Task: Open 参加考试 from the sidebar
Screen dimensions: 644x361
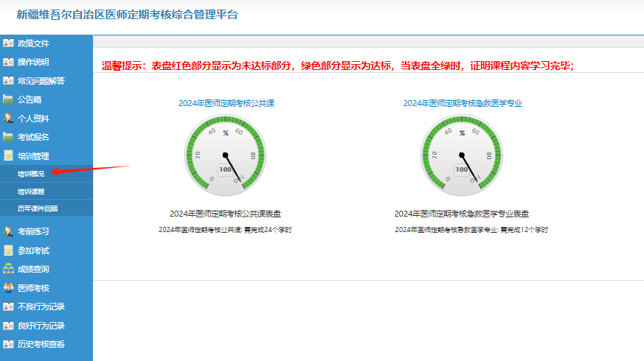Action: 33,250
